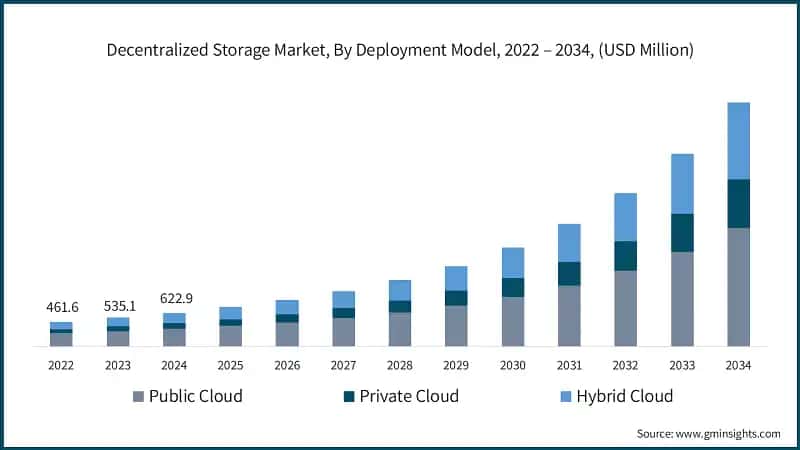Select the Private Cloud segment of the 2032 bar

pos(626,256)
